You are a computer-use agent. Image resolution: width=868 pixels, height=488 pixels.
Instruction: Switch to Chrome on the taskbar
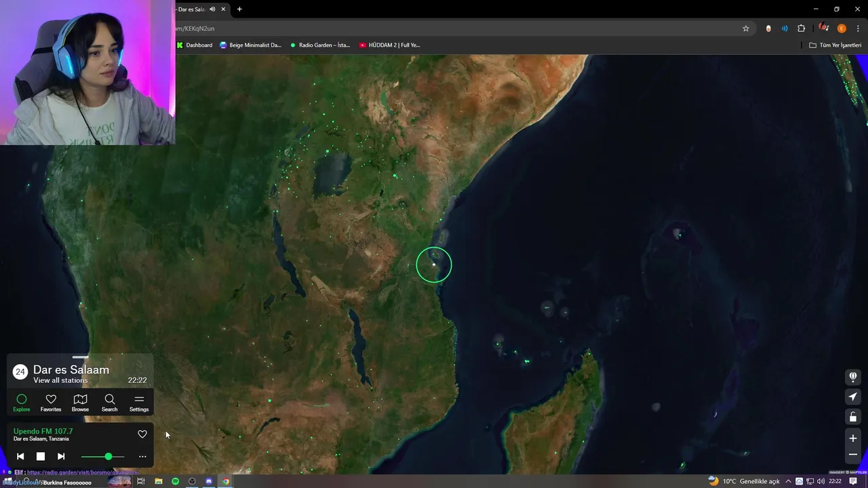click(226, 481)
